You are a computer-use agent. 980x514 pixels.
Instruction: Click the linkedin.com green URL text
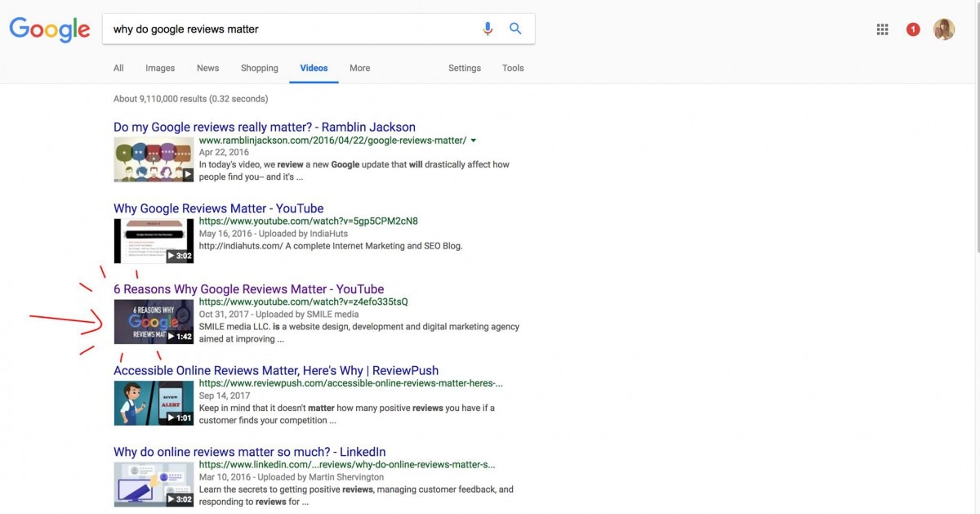(347, 464)
